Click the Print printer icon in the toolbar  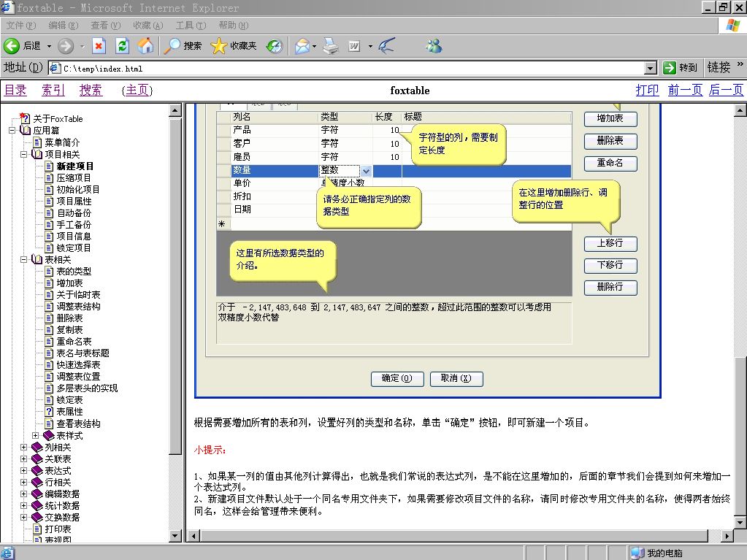pos(331,46)
